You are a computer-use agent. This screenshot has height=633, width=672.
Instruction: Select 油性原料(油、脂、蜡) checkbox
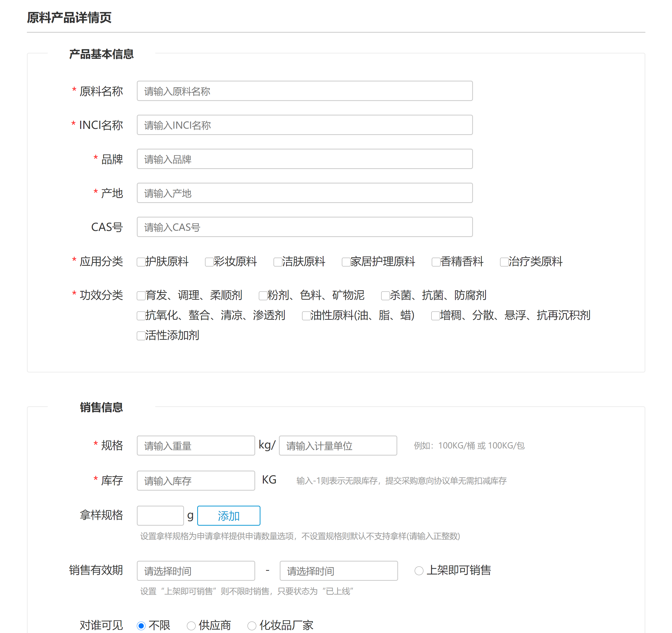(306, 316)
